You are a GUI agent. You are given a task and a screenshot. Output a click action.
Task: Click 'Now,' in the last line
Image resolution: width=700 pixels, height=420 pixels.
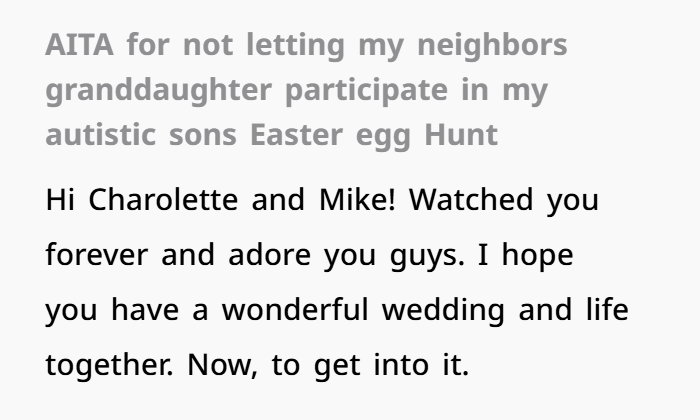(x=223, y=366)
